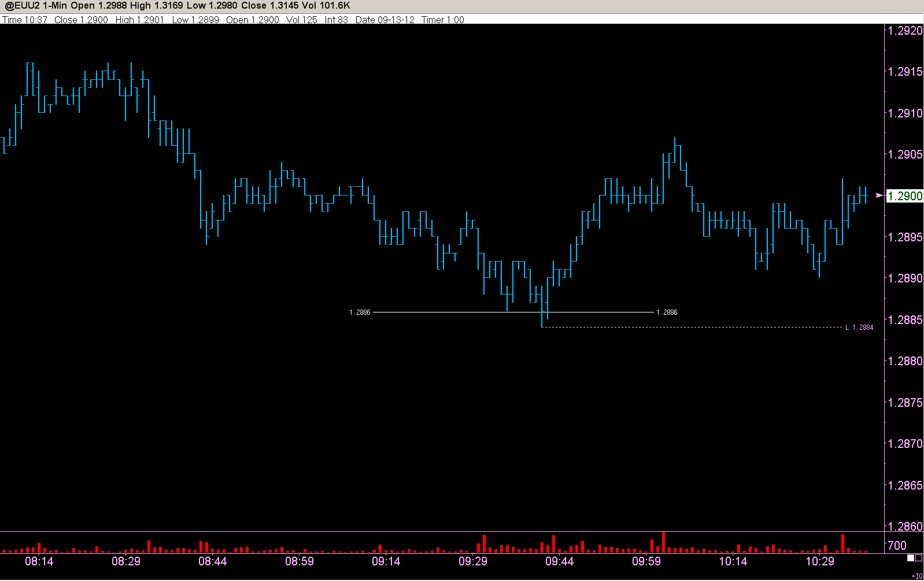Viewport: 924px width, 581px height.
Task: Click the @EUU2 symbol in the title
Action: [21, 6]
